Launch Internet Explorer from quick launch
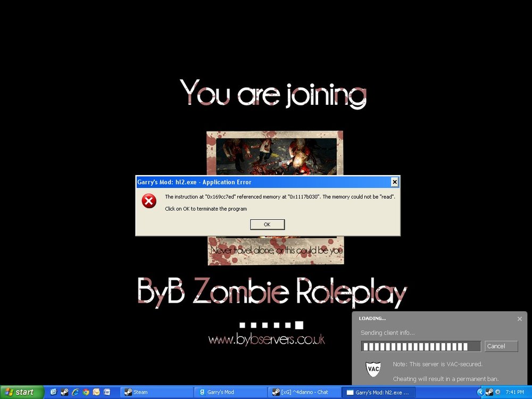The image size is (532, 399). click(x=75, y=392)
